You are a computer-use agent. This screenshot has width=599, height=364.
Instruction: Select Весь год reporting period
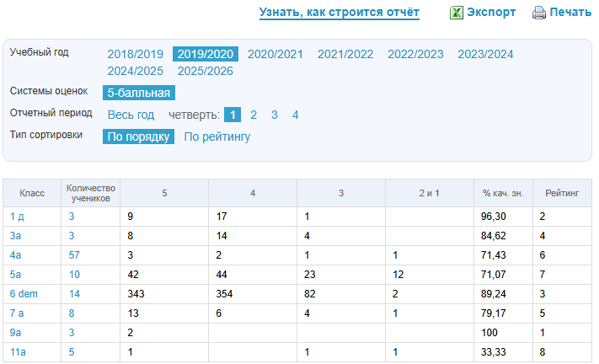tap(131, 115)
